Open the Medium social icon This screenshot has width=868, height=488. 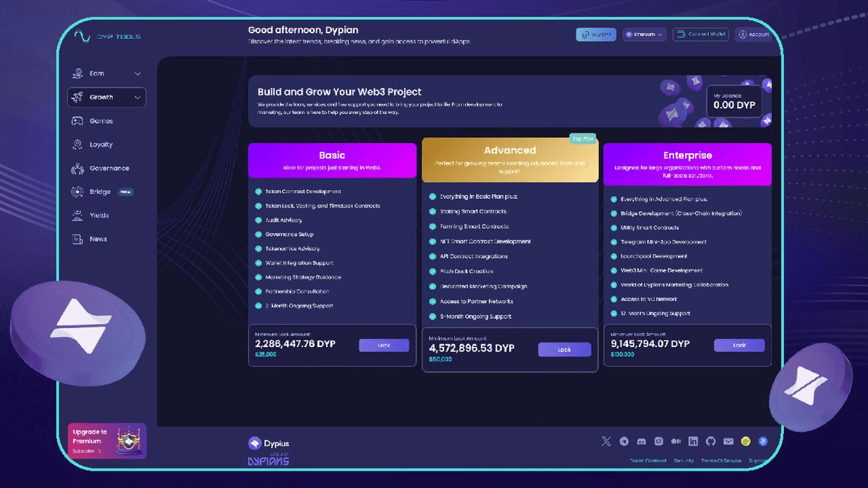point(676,441)
